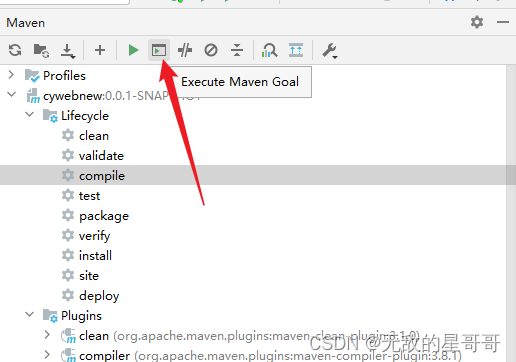This screenshot has height=362, width=516.
Task: Show Maven dependencies diagram icon
Action: pos(296,50)
